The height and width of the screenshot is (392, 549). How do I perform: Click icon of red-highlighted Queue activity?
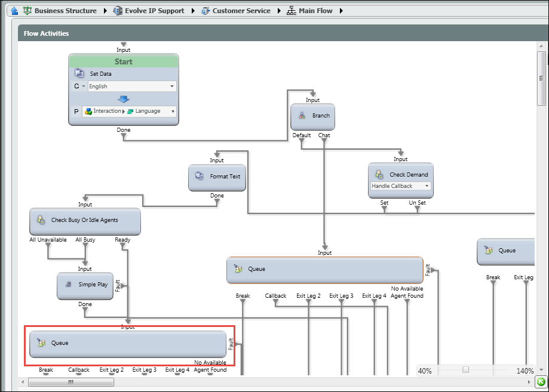[41, 343]
